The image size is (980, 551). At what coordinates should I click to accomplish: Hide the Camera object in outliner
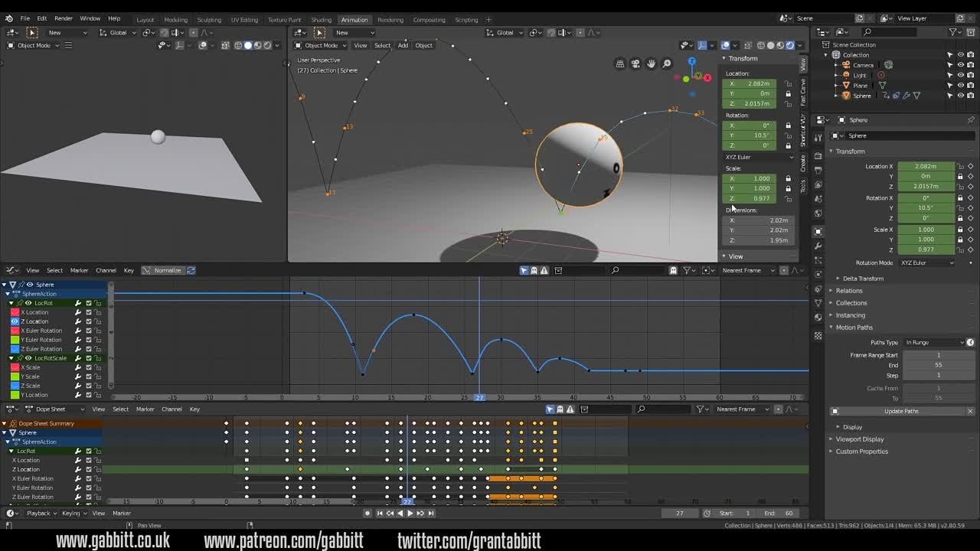coord(960,65)
